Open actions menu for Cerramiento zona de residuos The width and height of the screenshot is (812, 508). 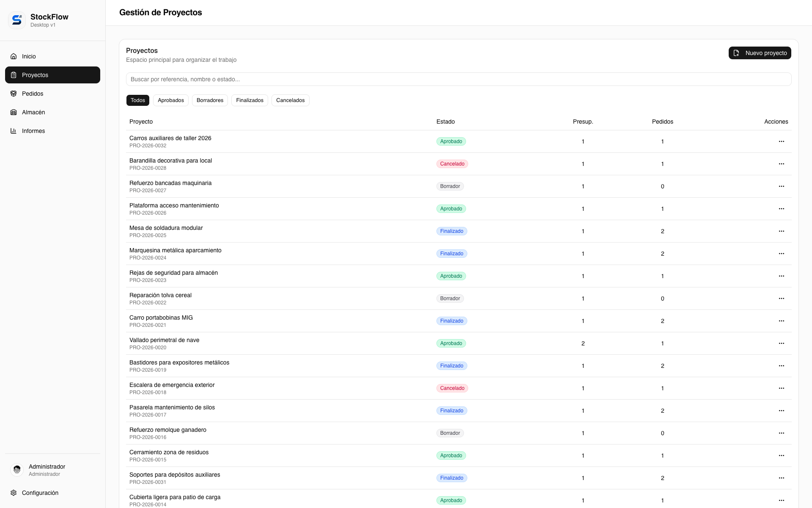[x=782, y=456]
